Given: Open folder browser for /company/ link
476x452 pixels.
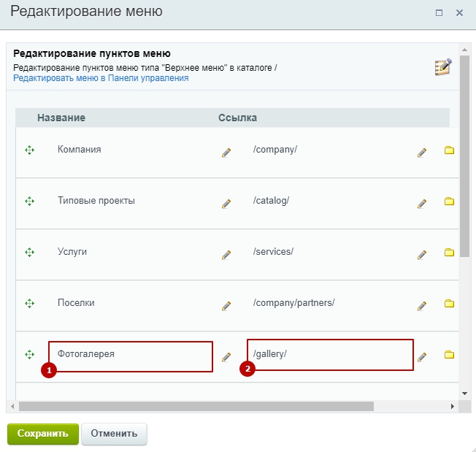Looking at the screenshot, I should pos(449,150).
